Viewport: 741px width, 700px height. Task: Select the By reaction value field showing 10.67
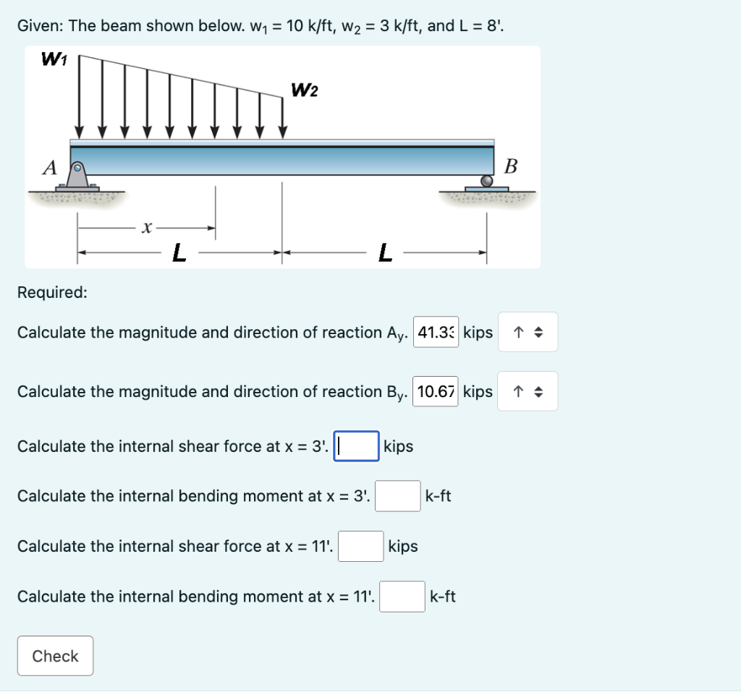(x=435, y=390)
